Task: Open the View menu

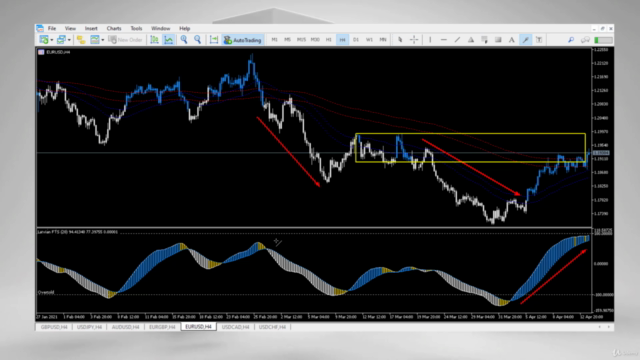Action: [x=70, y=29]
